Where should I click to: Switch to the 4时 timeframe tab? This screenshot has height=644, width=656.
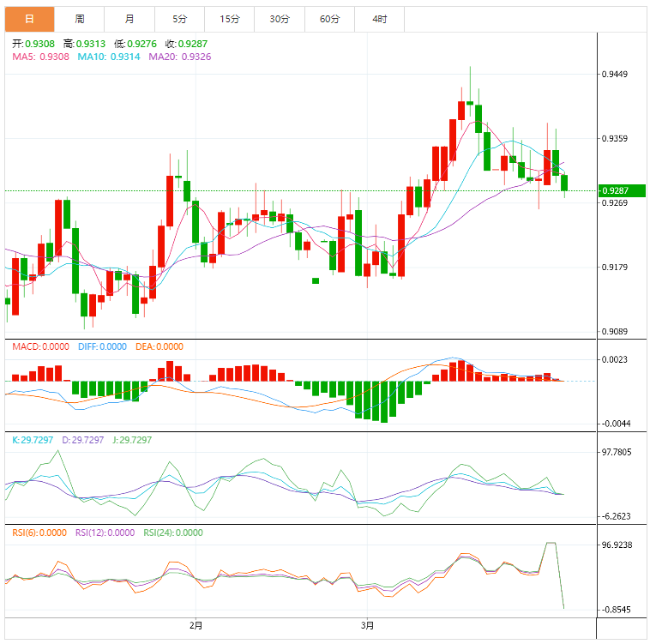click(379, 18)
